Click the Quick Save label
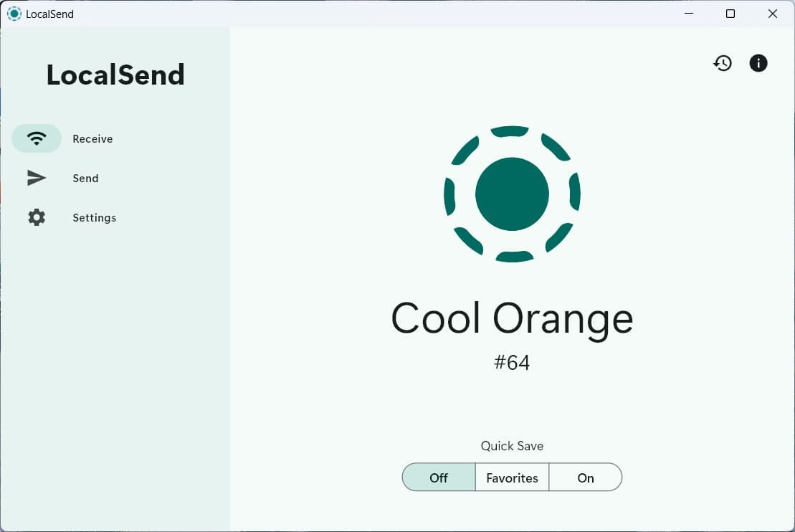795x532 pixels. (512, 446)
